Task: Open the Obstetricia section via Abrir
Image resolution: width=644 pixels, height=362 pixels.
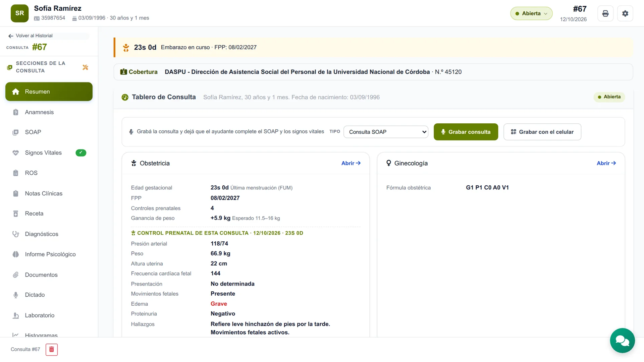Action: [351, 163]
